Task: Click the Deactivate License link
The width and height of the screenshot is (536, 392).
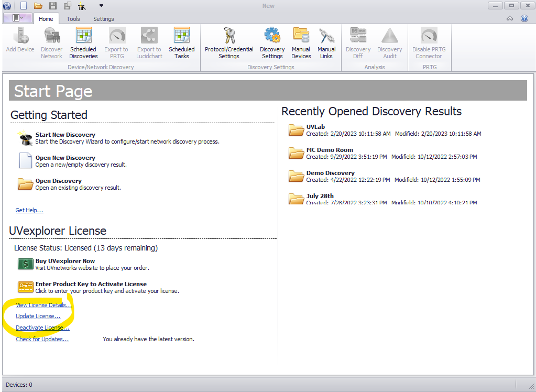Action: (43, 328)
